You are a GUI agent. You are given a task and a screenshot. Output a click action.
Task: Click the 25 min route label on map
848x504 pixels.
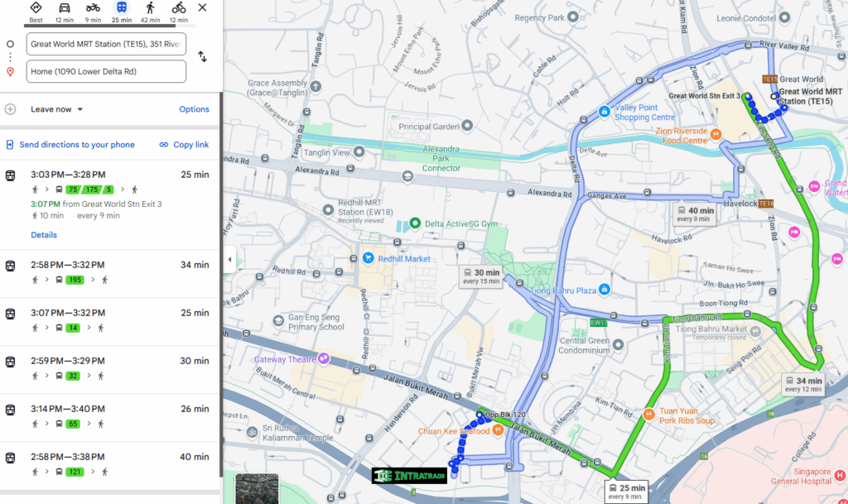[626, 491]
